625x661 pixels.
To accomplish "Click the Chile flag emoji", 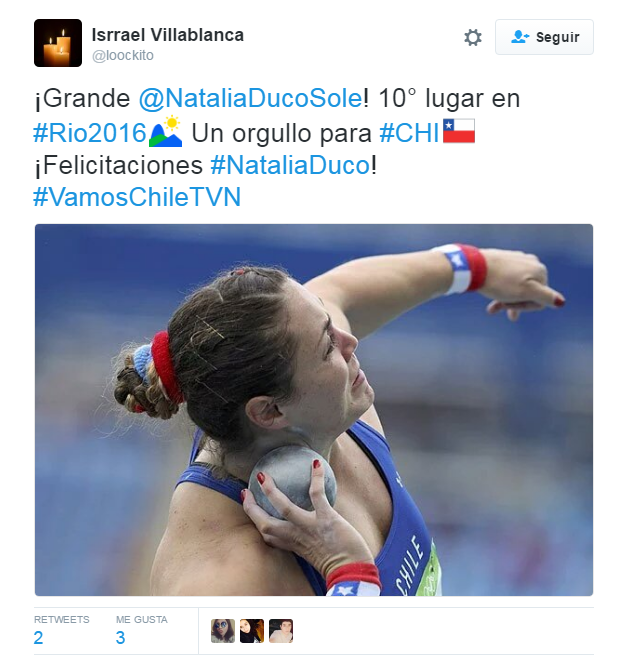I will pos(459,131).
